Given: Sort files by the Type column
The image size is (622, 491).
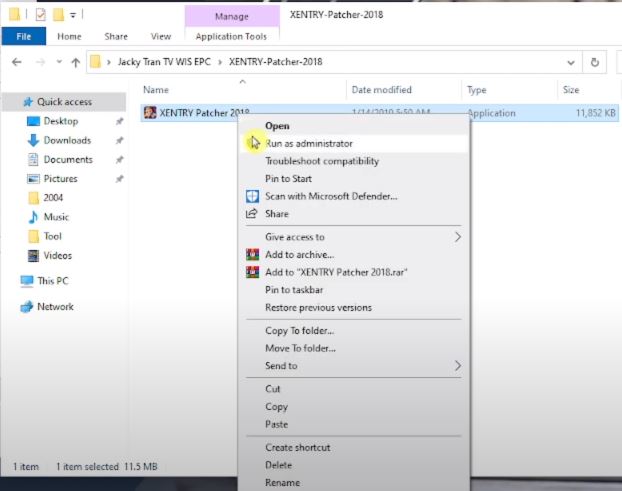Looking at the screenshot, I should 477,90.
